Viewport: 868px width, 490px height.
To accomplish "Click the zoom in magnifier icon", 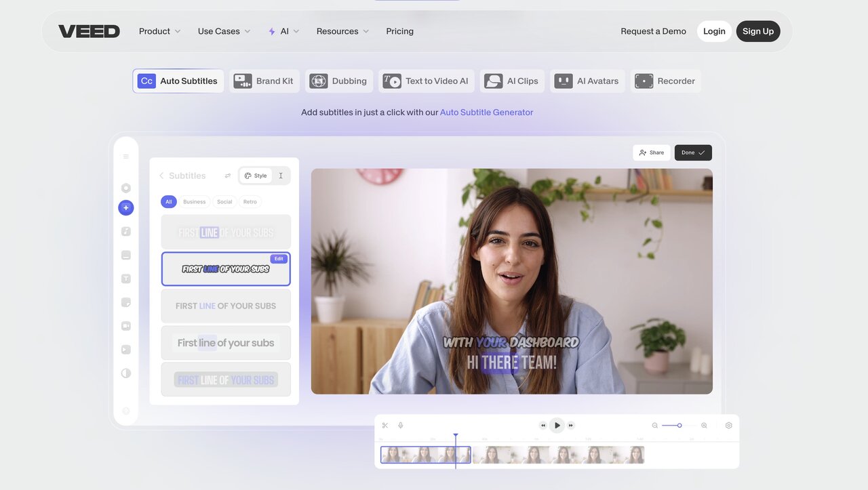I will [704, 426].
